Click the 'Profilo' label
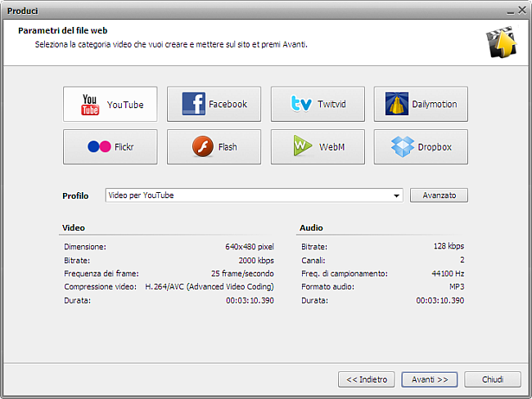The image size is (532, 399). point(75,196)
